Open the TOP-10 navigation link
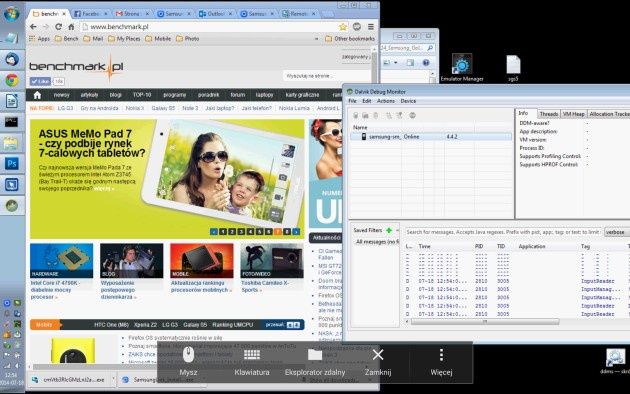The width and height of the screenshot is (630, 394). (x=142, y=95)
